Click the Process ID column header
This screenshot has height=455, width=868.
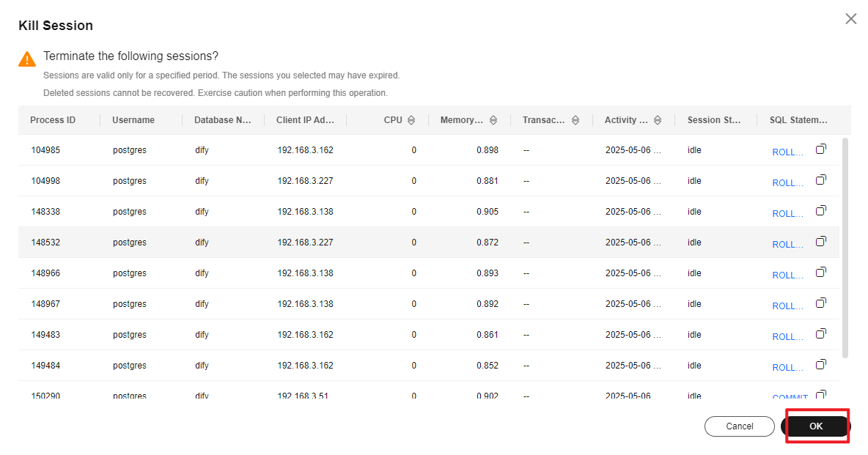(x=53, y=120)
